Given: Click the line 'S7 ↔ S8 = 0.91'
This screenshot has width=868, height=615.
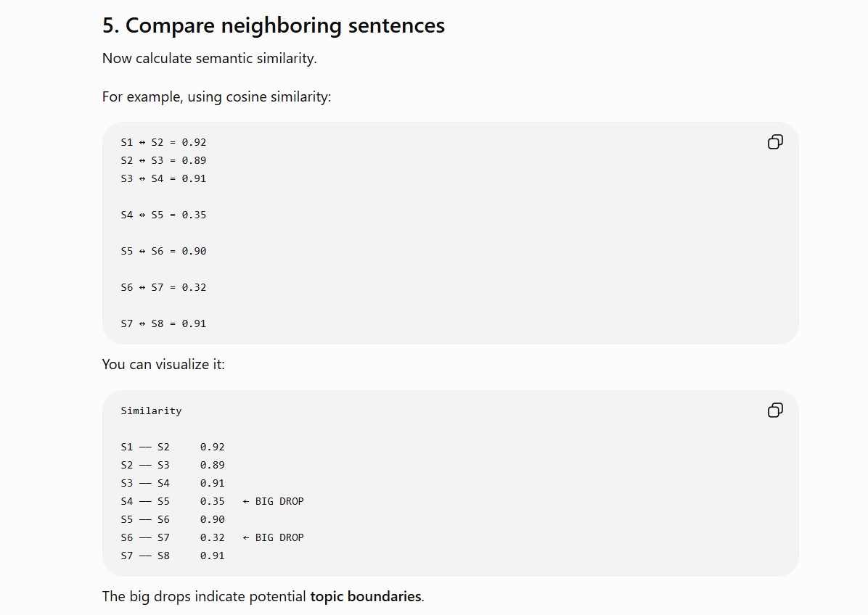Looking at the screenshot, I should tap(163, 323).
